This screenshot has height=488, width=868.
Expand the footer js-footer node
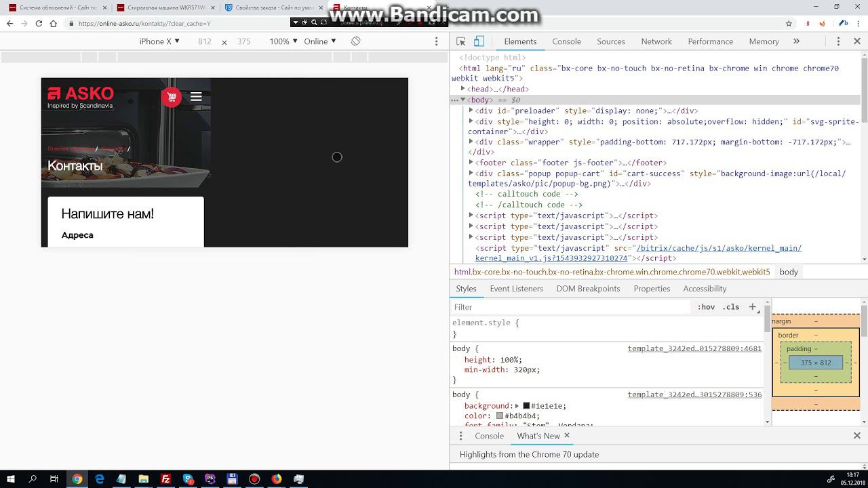pos(471,163)
